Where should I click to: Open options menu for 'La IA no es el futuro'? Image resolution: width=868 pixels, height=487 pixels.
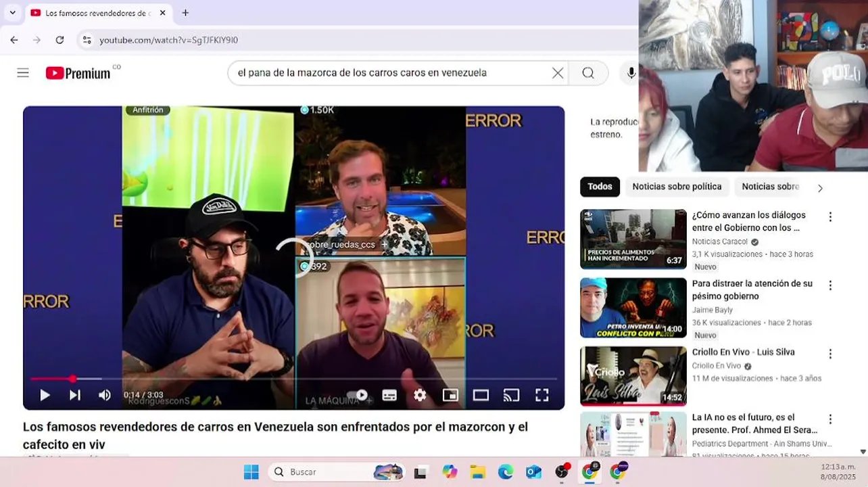[x=830, y=419]
